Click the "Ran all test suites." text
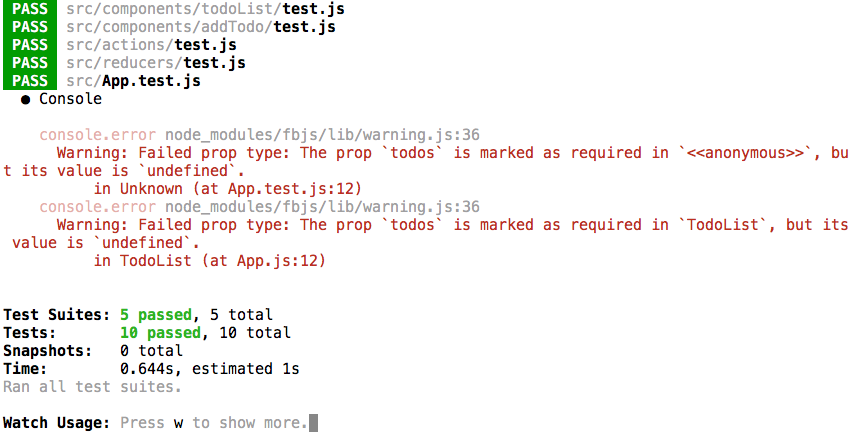854x446 pixels. [x=92, y=386]
